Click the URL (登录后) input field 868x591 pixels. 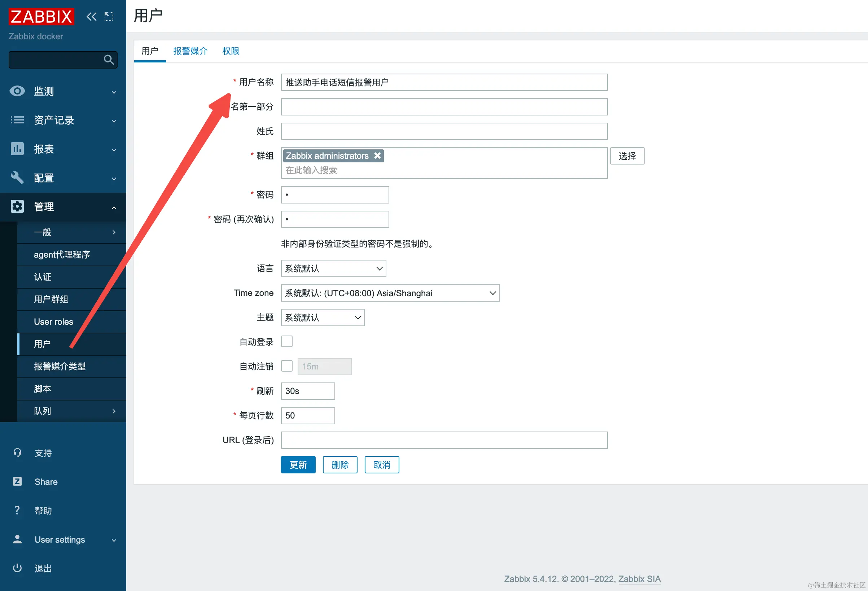pyautogui.click(x=444, y=440)
